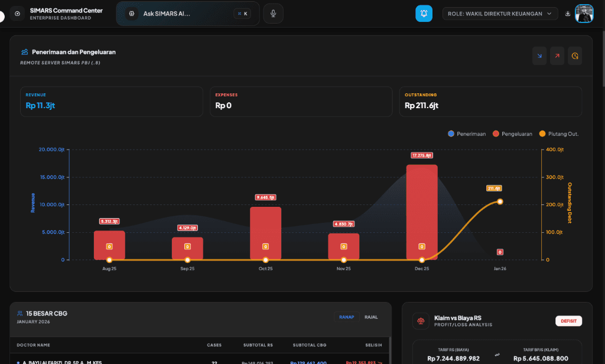Image resolution: width=605 pixels, height=364 pixels.
Task: Click the Dec 25 expenses bar
Action: click(x=421, y=212)
